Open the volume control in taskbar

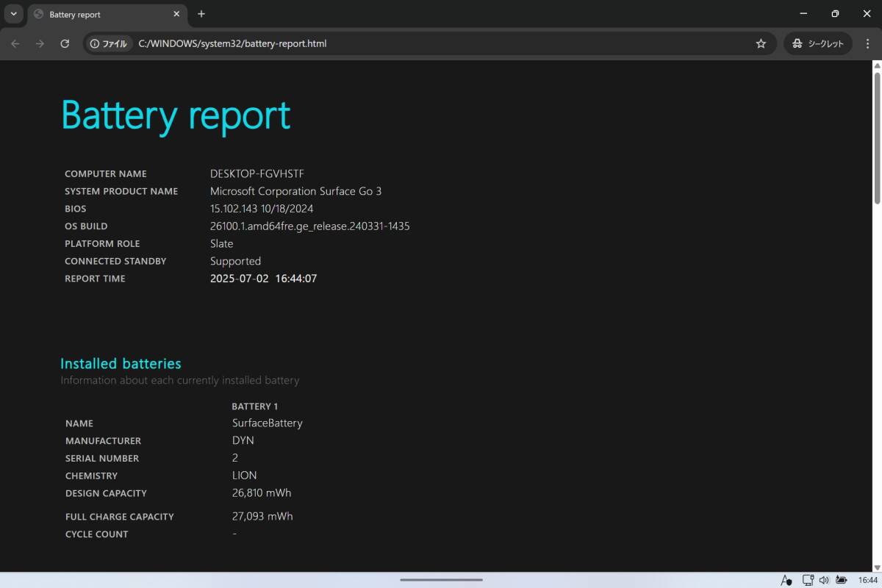[824, 580]
